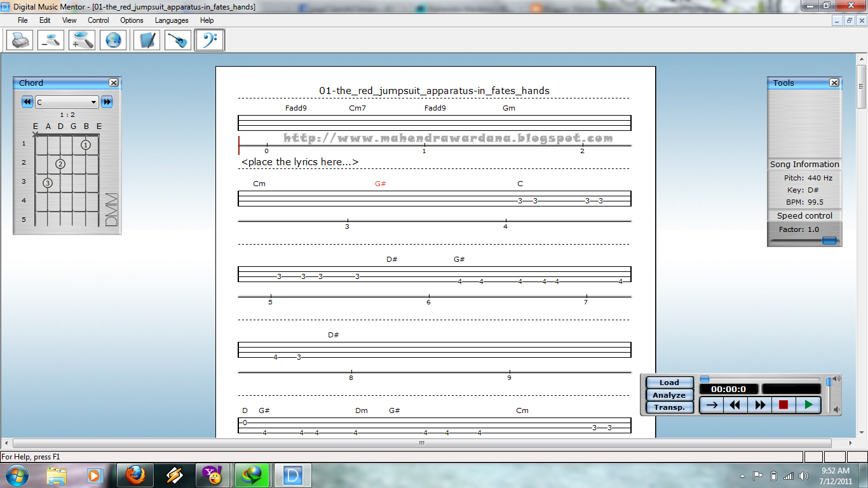Fast forward the song in player
Viewport: 868px width, 488px height.
coord(760,405)
